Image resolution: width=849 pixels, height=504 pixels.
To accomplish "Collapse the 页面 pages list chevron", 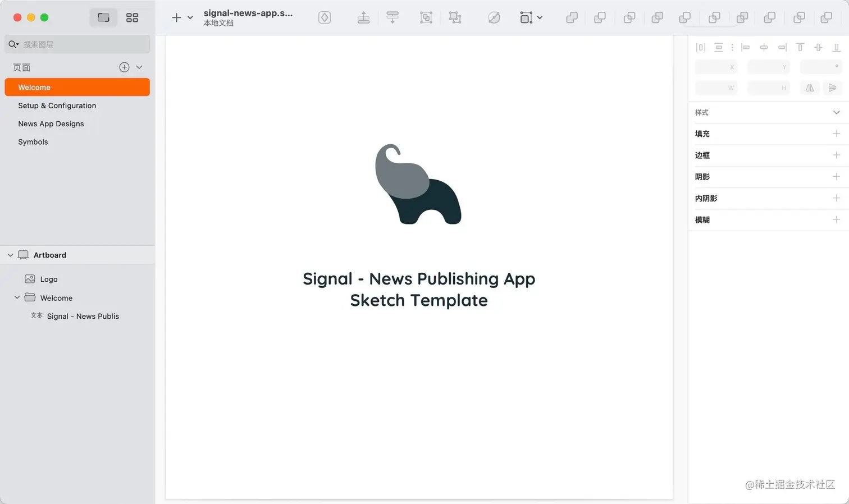I will tap(139, 67).
